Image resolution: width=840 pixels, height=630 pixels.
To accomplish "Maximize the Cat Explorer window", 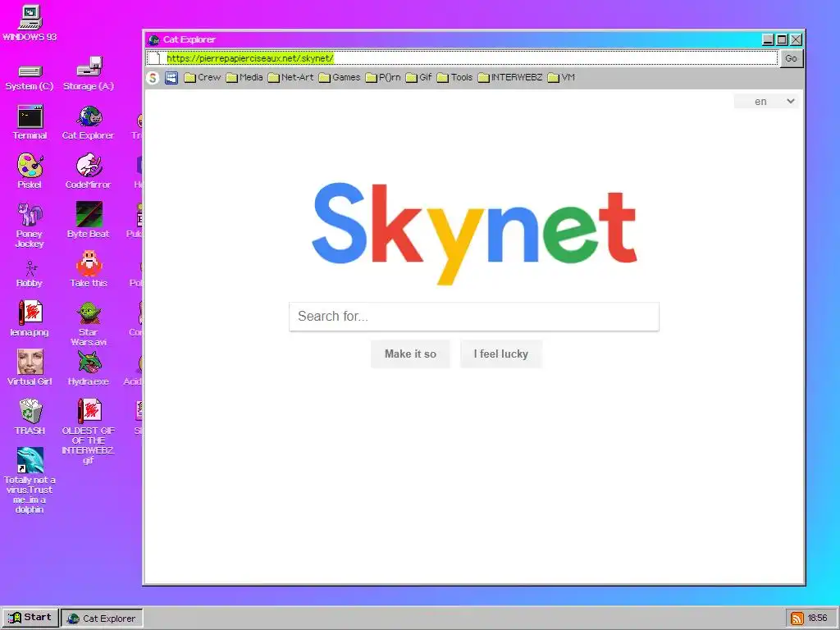I will 782,39.
